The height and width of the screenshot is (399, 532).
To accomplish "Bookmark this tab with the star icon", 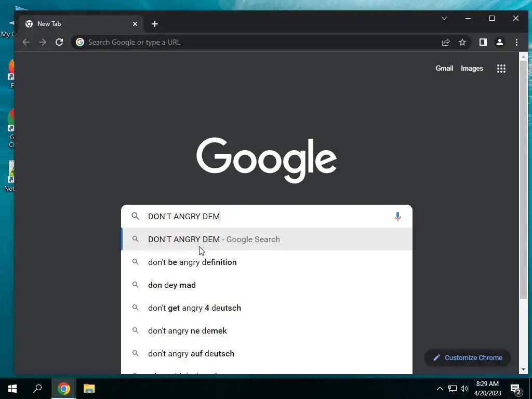I will point(462,42).
